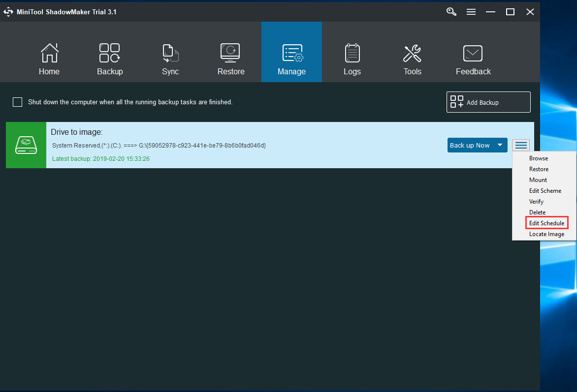Start the backup with Back up Now
Viewport: 577px width, 392px height.
click(x=470, y=145)
